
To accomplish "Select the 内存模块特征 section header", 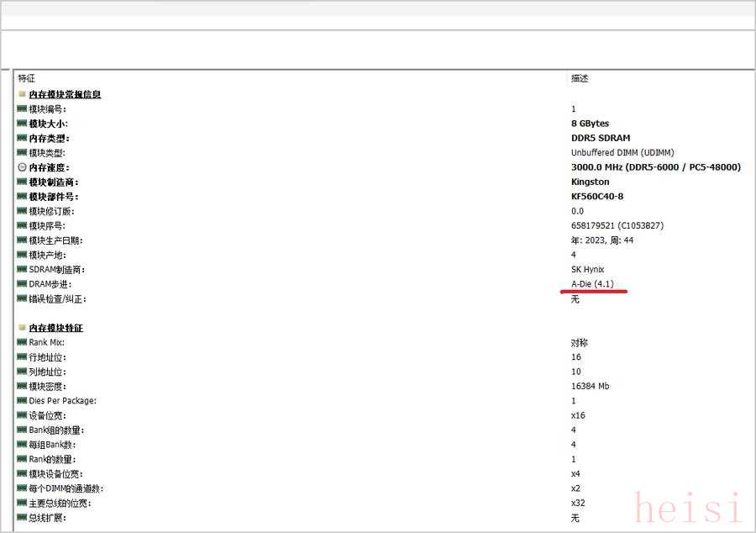I will pos(55,327).
